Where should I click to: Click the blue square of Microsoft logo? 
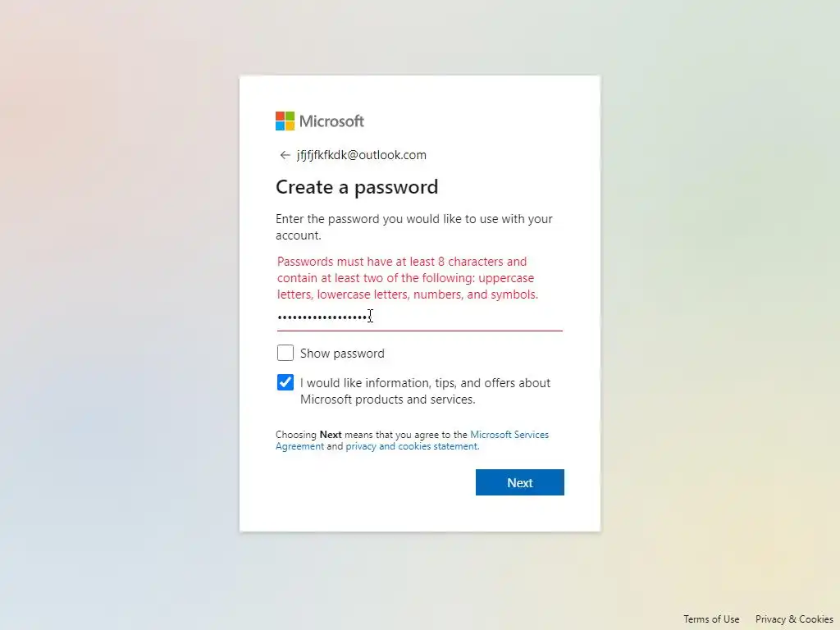(280, 126)
